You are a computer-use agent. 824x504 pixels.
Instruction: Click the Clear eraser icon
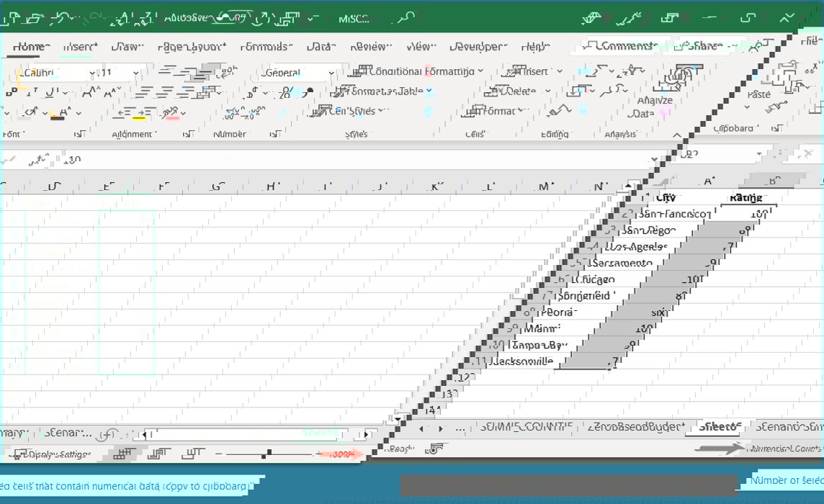(559, 110)
